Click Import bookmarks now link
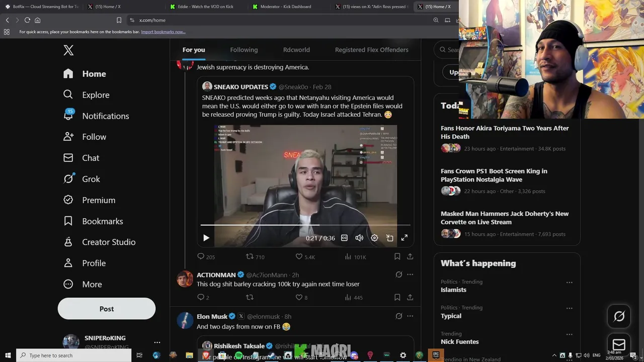644x362 pixels. (x=163, y=32)
